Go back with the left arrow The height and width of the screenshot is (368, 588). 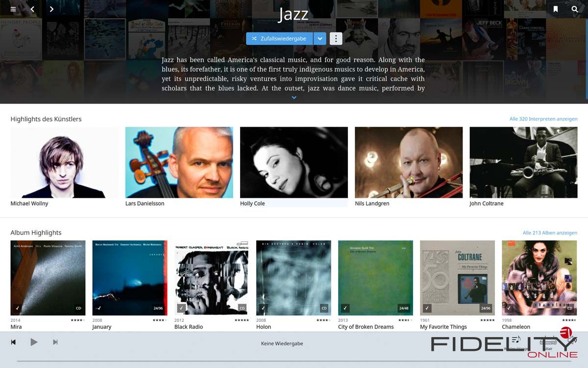click(32, 9)
